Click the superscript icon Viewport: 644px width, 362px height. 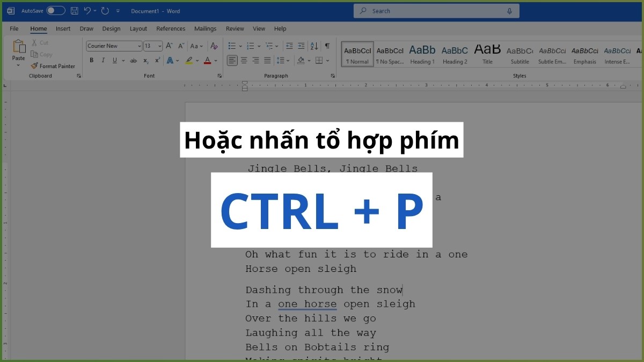[x=156, y=60]
